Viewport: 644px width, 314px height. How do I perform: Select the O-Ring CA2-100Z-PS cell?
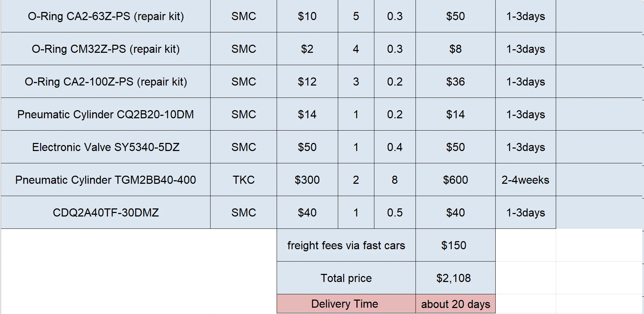click(105, 82)
